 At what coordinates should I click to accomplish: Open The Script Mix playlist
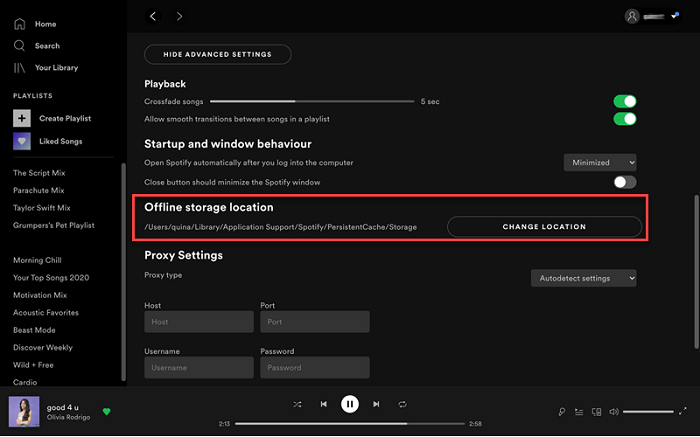[39, 173]
